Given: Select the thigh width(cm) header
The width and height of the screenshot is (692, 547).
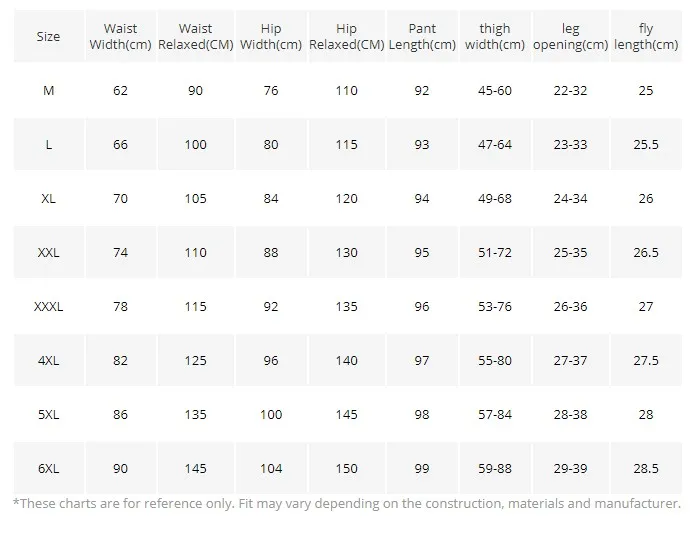Looking at the screenshot, I should [x=494, y=37].
